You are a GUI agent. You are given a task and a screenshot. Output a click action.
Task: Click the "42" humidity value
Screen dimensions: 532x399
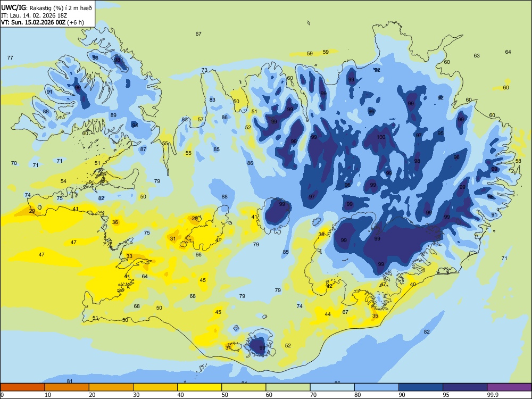tap(329, 286)
